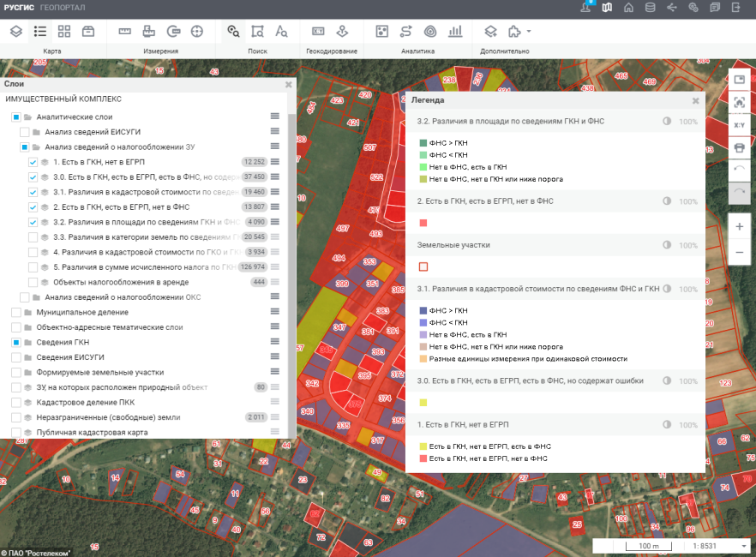Viewport: 756px width, 557px height.
Task: Adjust opacity of '1. Есть в ГКН, нет в ЕГРП' legend
Action: click(x=667, y=424)
